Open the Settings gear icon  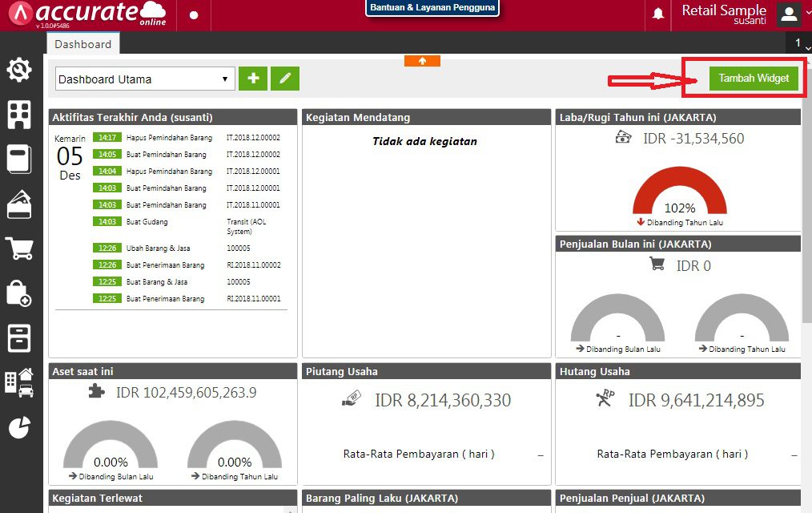pyautogui.click(x=18, y=70)
